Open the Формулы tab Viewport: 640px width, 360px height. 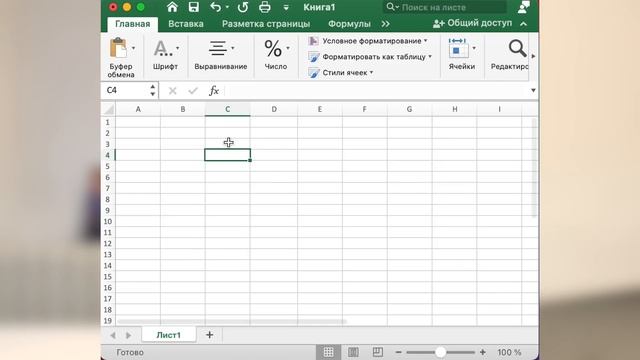tap(349, 24)
